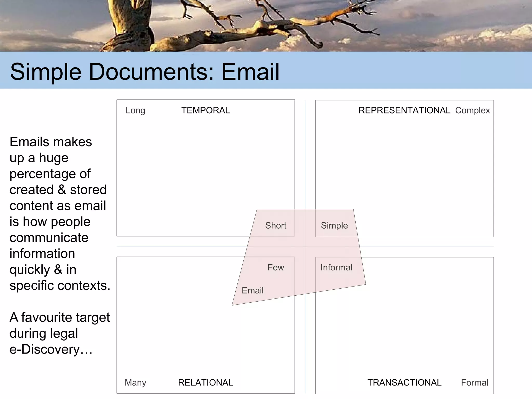Screen dimensions: 532x399
Task: Click the tree branch header image
Action: tap(266, 26)
